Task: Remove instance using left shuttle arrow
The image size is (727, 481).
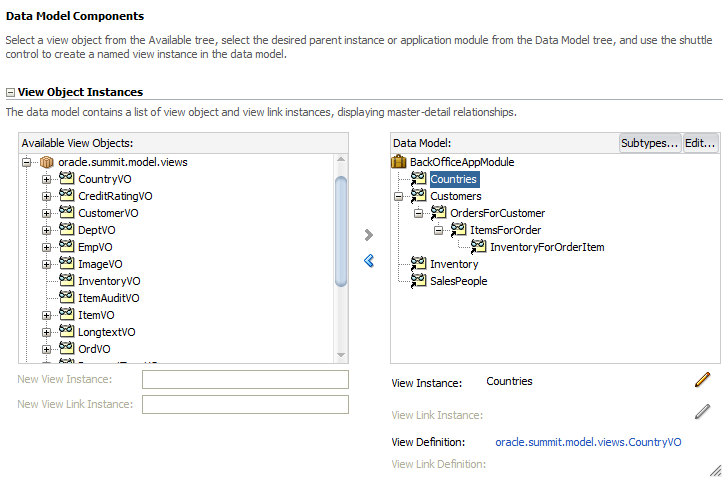Action: [369, 261]
